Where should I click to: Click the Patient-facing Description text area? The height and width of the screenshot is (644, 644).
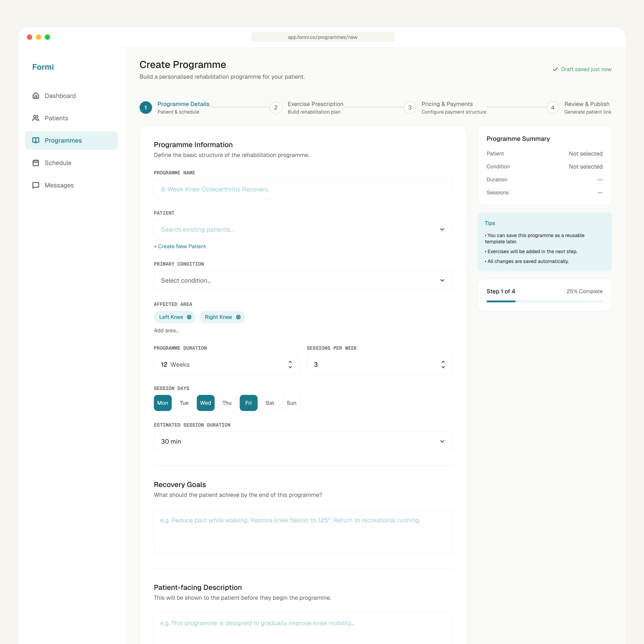[303, 628]
